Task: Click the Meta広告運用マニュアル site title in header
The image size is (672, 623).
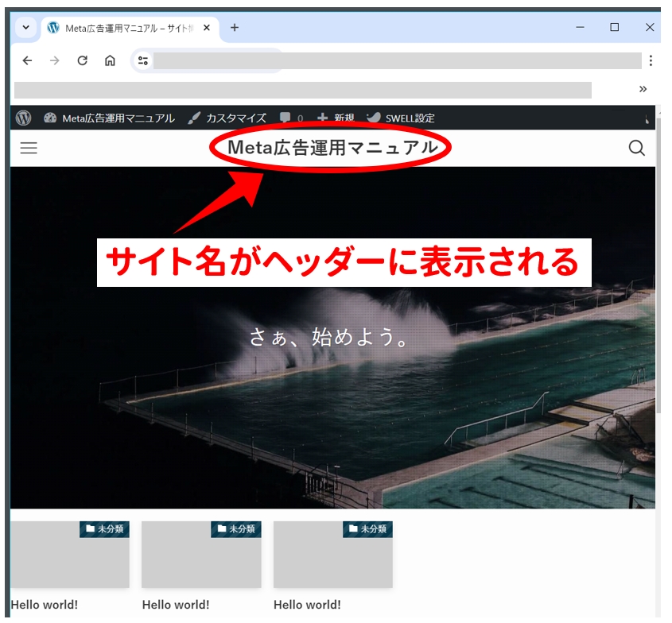Action: coord(332,148)
